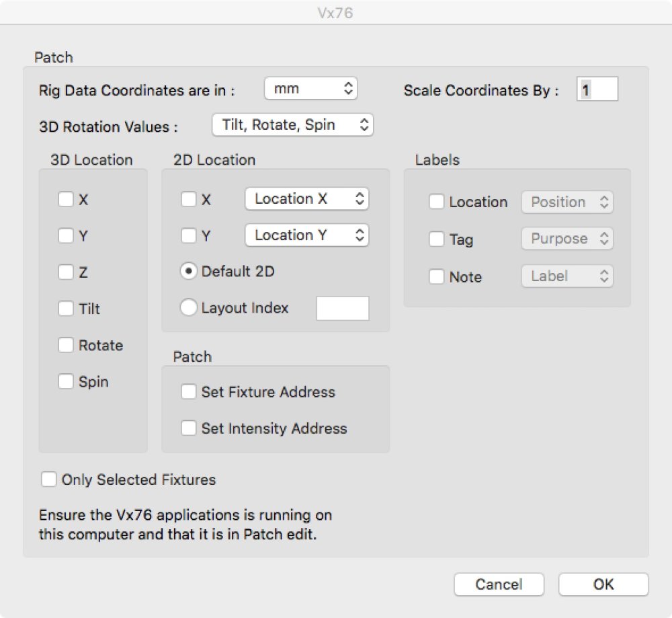Image resolution: width=672 pixels, height=618 pixels.
Task: Click the Scale Coordinates input field
Action: [x=597, y=89]
